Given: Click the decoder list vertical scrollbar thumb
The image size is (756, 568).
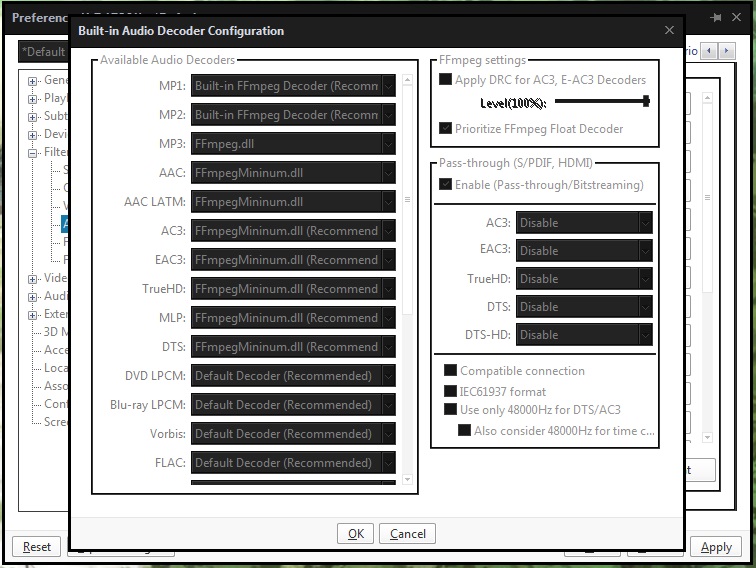Looking at the screenshot, I should (407, 200).
